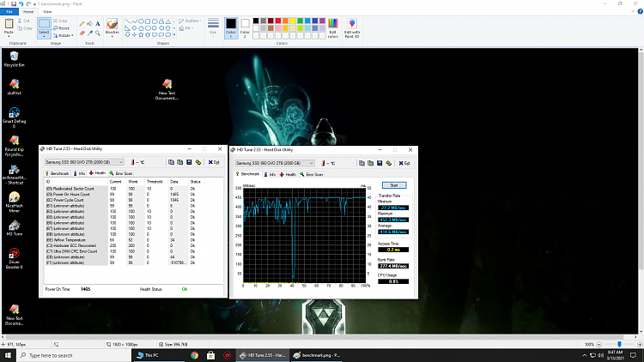Activate the Select rectangle tool
This screenshot has height=362, width=644.
tap(44, 24)
